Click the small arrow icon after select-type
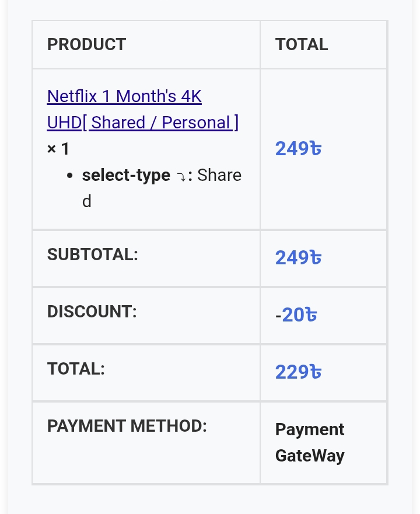Screen dimensions: 420x514 (181, 177)
